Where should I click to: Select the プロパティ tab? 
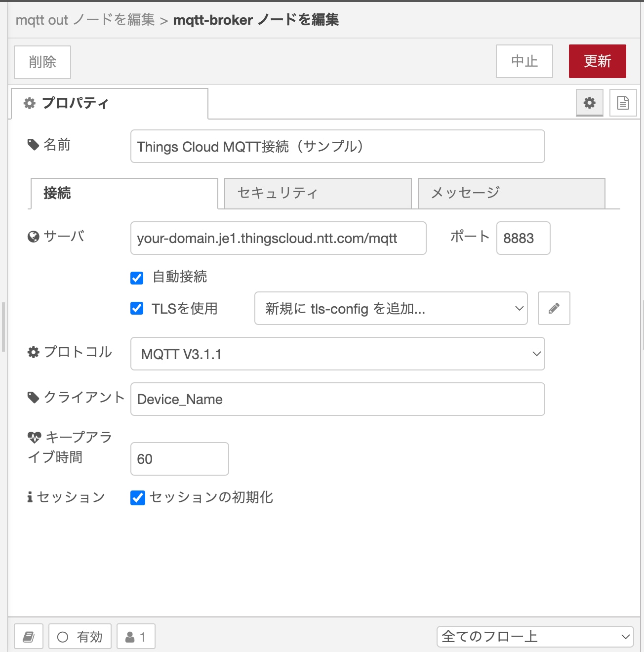(x=109, y=103)
